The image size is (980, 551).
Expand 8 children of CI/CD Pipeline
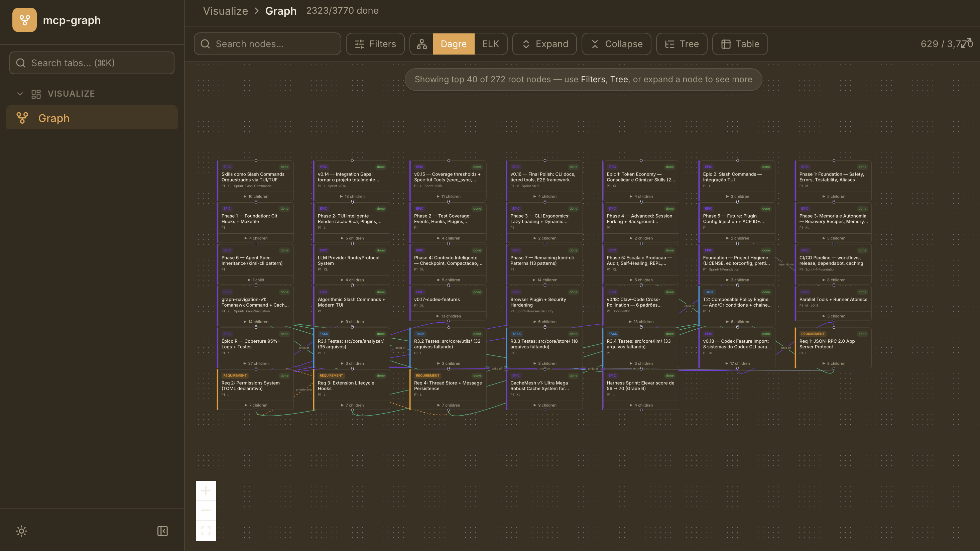point(834,280)
